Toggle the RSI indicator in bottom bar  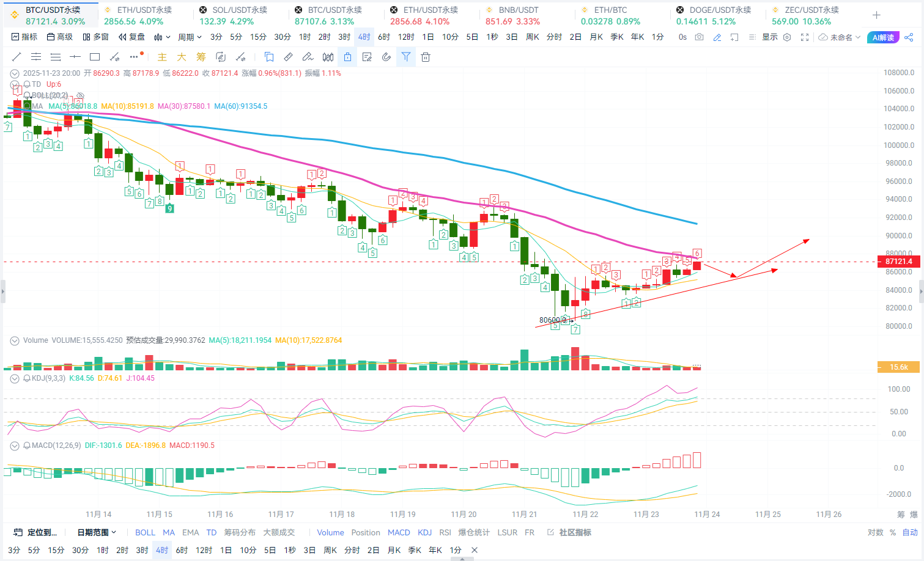(445, 533)
